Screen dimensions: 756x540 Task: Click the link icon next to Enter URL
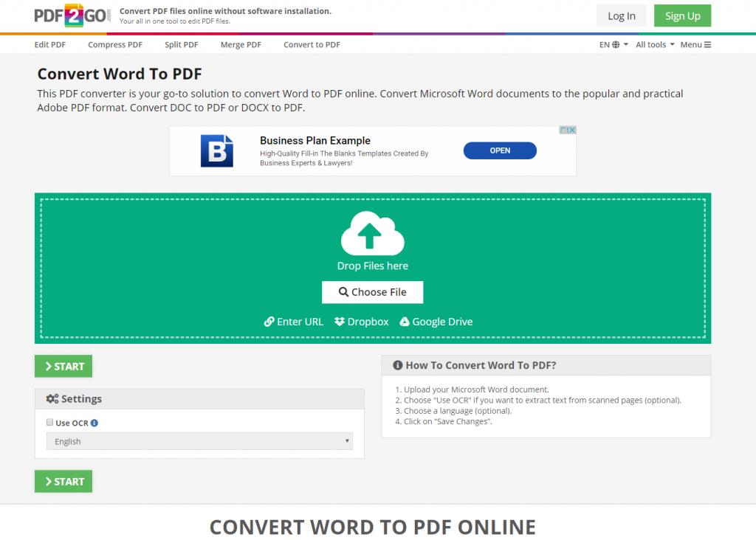coord(269,322)
